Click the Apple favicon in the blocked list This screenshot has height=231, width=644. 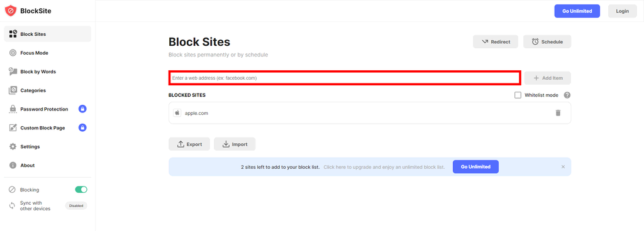pos(177,112)
